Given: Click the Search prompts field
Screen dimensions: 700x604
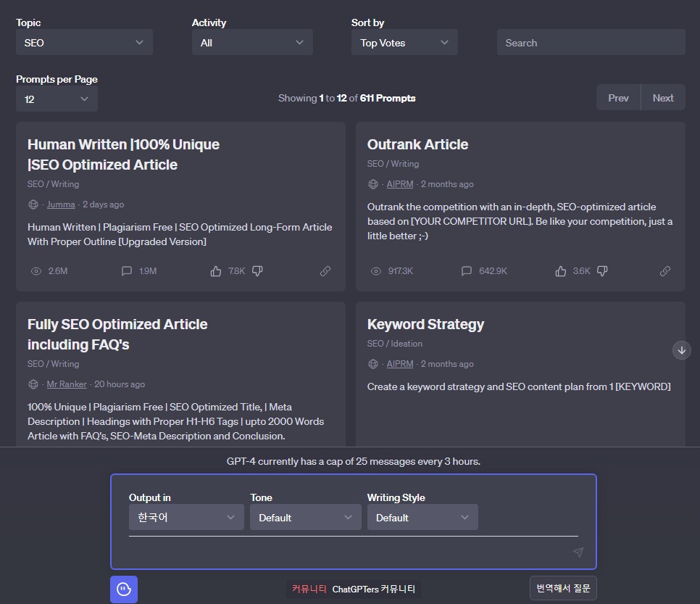Looking at the screenshot, I should [x=591, y=43].
